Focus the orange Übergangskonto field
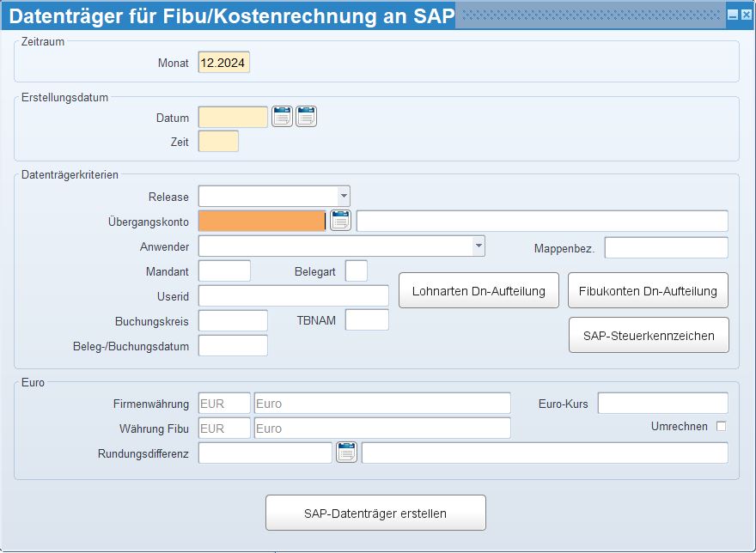This screenshot has height=553, width=756. coord(262,221)
